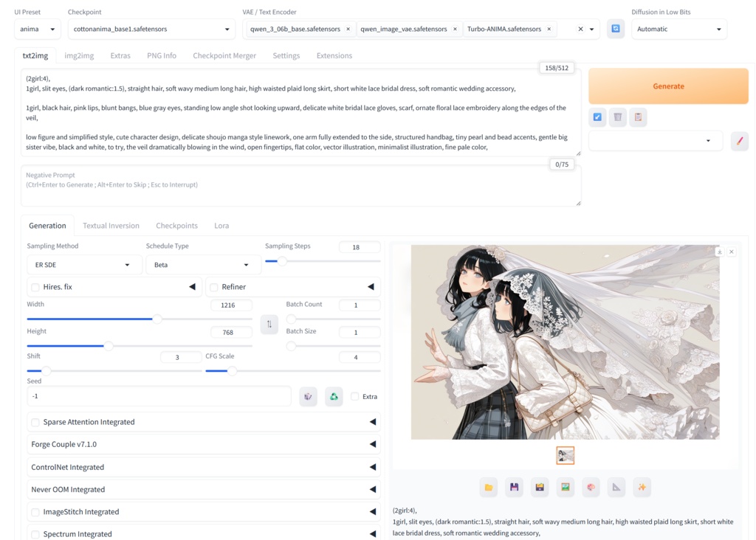Image resolution: width=756 pixels, height=540 pixels.
Task: Open the Schedule Type dropdown
Action: [x=204, y=265]
